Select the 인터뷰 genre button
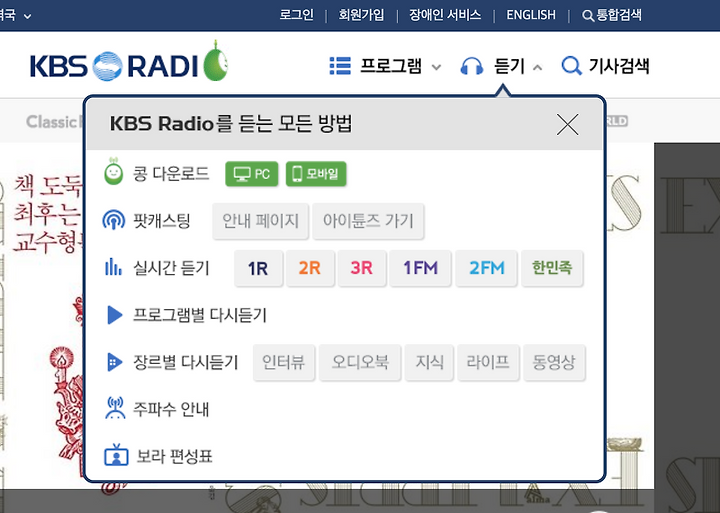Screen dimensions: 720x513 pyautogui.click(x=284, y=362)
